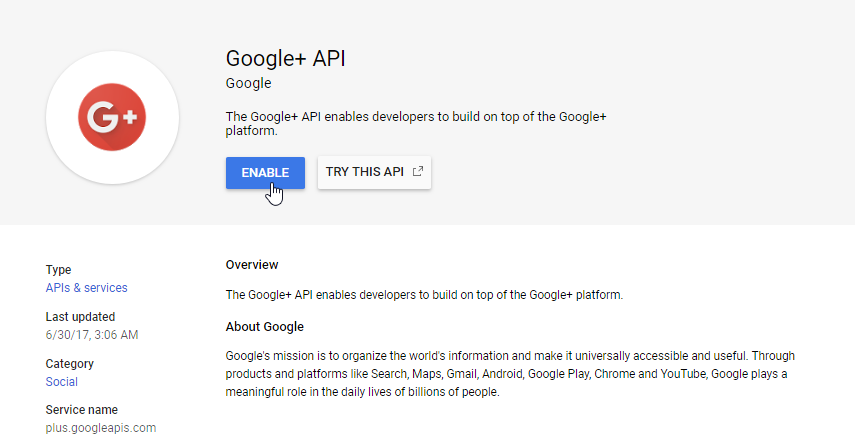Click the Category label
855x435 pixels.
[x=70, y=364]
